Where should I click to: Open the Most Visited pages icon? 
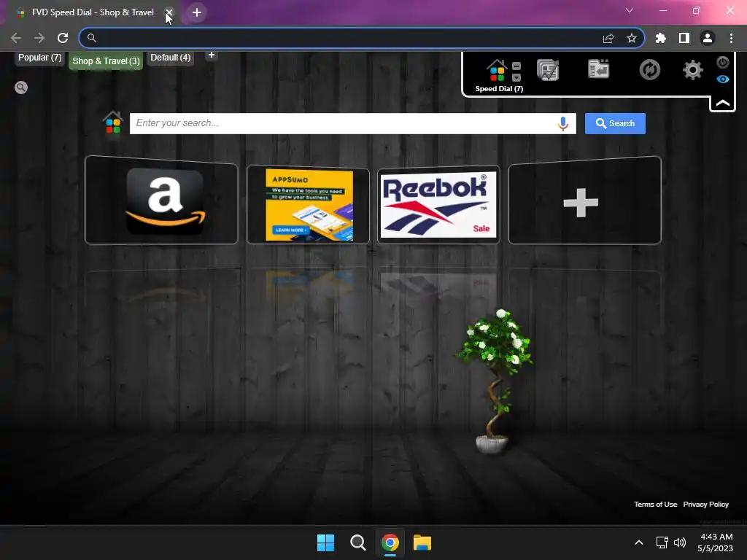click(548, 70)
